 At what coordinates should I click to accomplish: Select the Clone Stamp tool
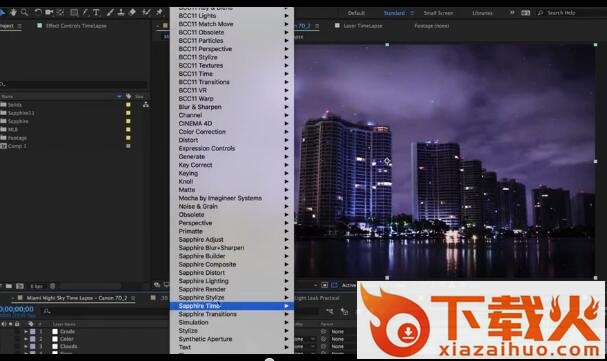click(x=121, y=12)
